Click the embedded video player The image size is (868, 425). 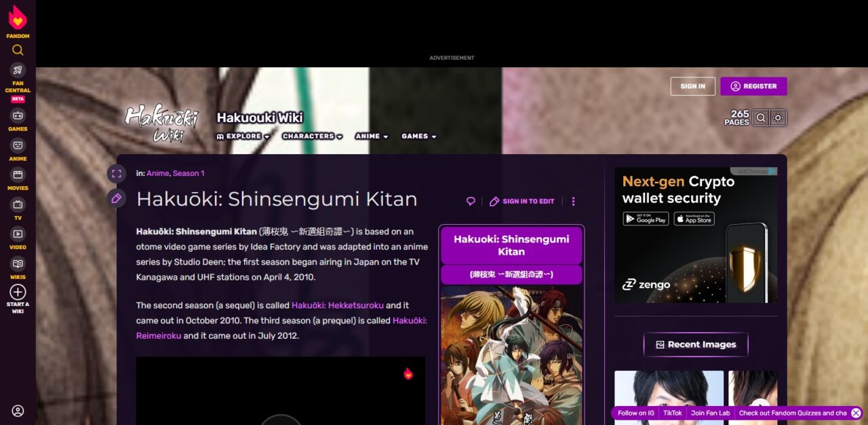pos(281,391)
